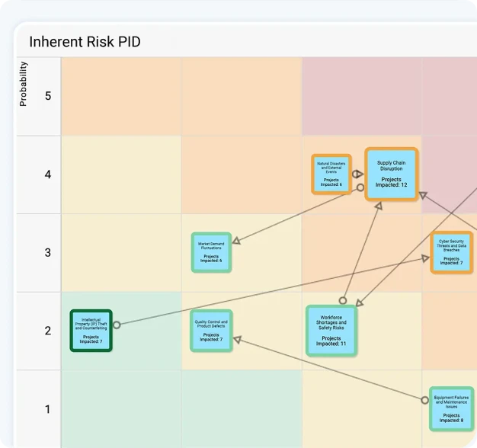Select the Supply Chain Disruption risk card

pyautogui.click(x=392, y=174)
